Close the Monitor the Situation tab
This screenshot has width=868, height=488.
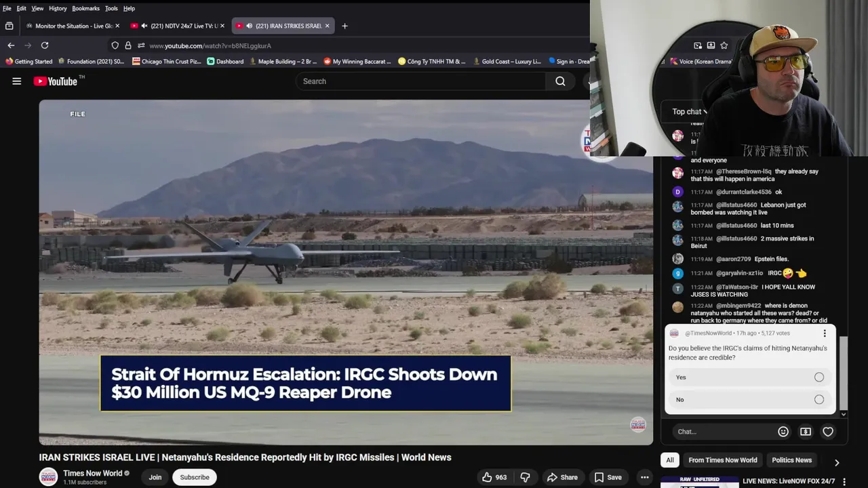click(117, 26)
